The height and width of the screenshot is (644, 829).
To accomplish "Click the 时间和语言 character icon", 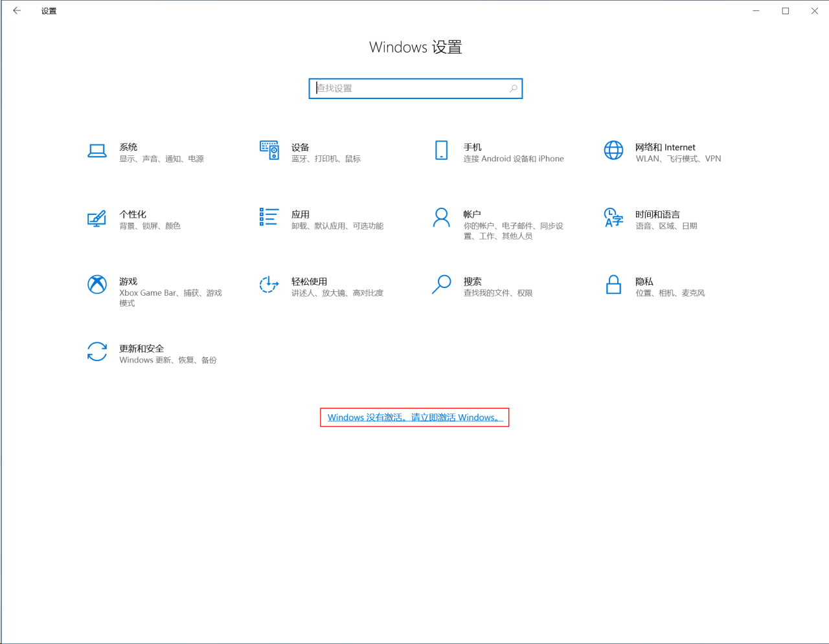I will tap(613, 217).
